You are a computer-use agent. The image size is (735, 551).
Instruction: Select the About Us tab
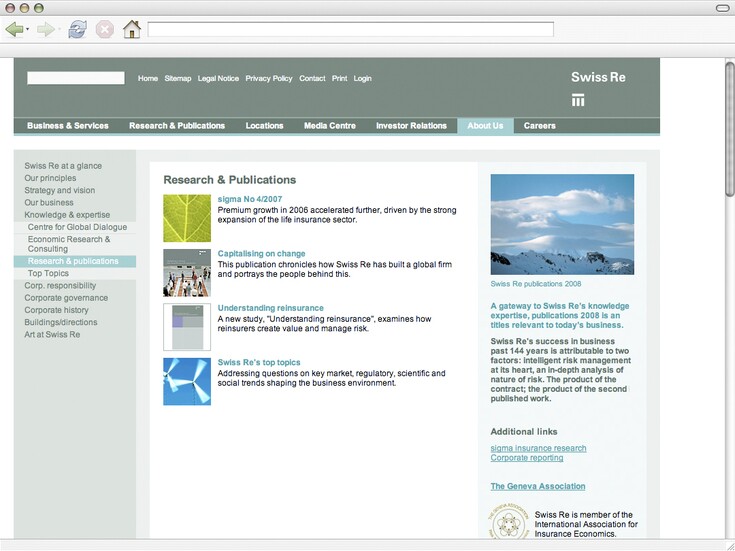pos(485,126)
